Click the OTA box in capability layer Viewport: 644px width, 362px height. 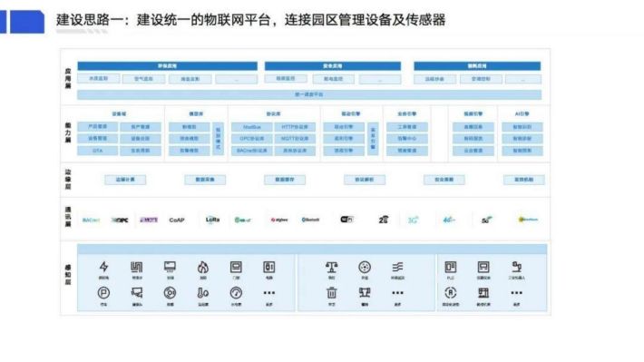click(97, 151)
